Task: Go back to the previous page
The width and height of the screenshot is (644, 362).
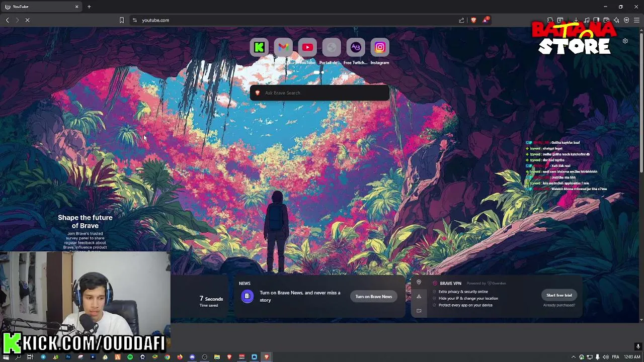Action: [8, 20]
